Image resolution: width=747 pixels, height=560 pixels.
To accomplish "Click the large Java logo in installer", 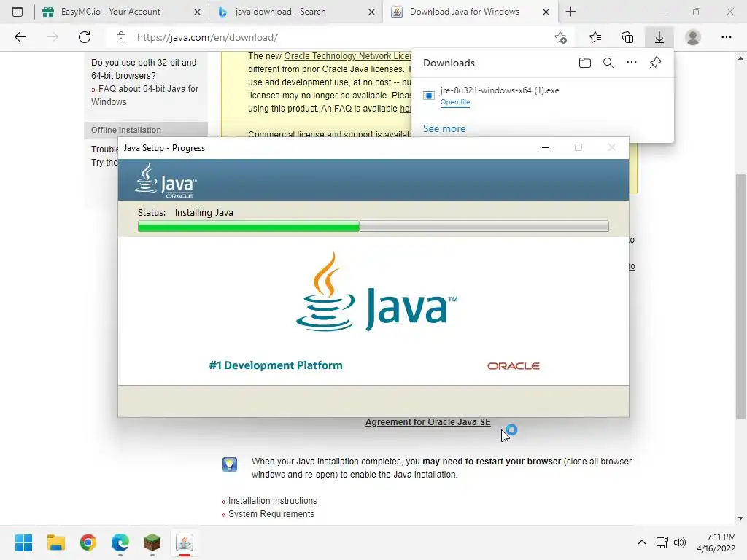I will pyautogui.click(x=376, y=292).
